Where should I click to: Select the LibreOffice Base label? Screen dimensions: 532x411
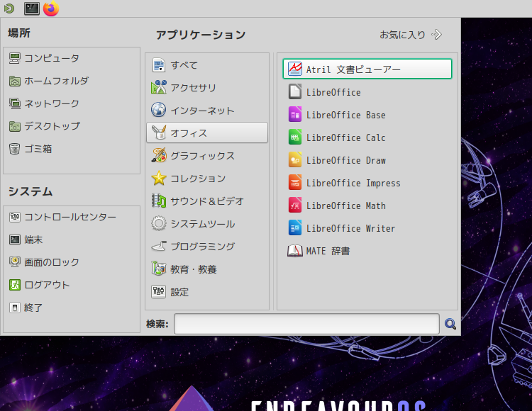(x=345, y=115)
